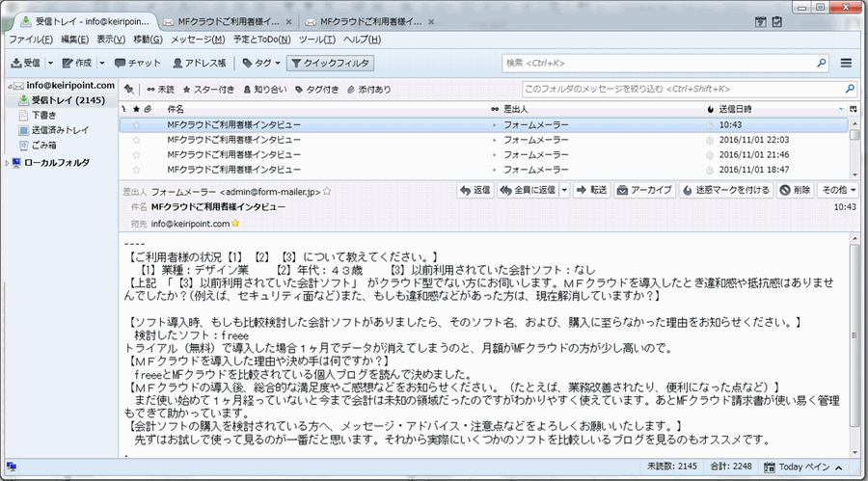Star the 22:03 message

[x=136, y=140]
